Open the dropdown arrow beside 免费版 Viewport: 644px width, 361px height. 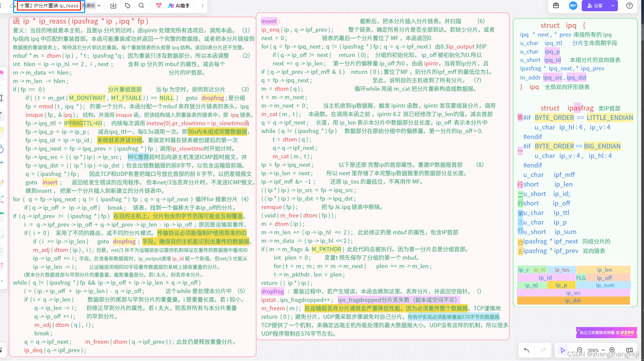click(99, 6)
